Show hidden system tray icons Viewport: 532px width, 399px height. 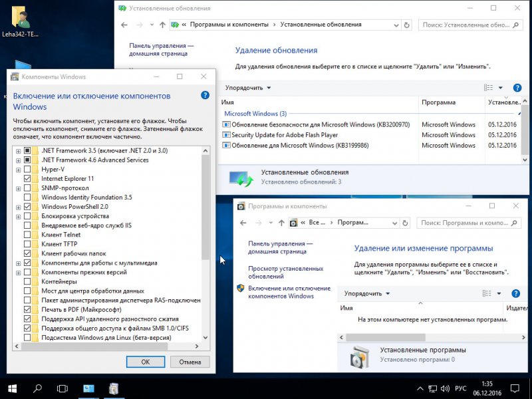pos(420,389)
